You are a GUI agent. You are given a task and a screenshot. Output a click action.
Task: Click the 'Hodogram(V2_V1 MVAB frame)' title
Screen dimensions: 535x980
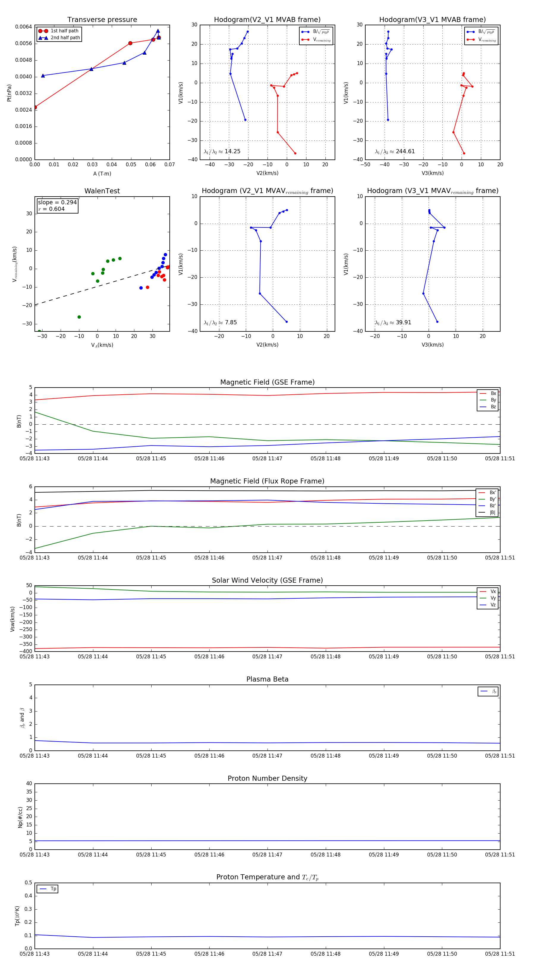coord(267,20)
